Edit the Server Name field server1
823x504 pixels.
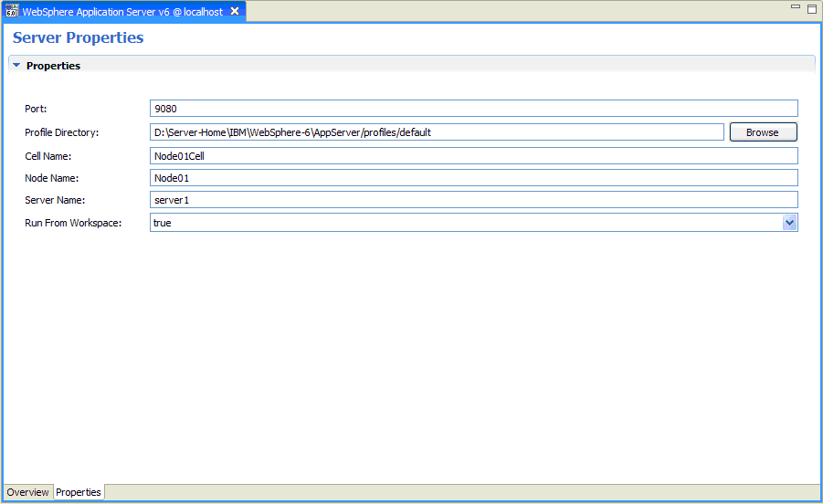click(x=473, y=200)
